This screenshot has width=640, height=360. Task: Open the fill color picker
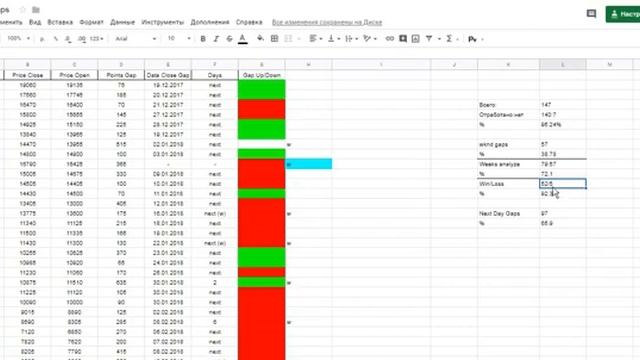click(260, 39)
